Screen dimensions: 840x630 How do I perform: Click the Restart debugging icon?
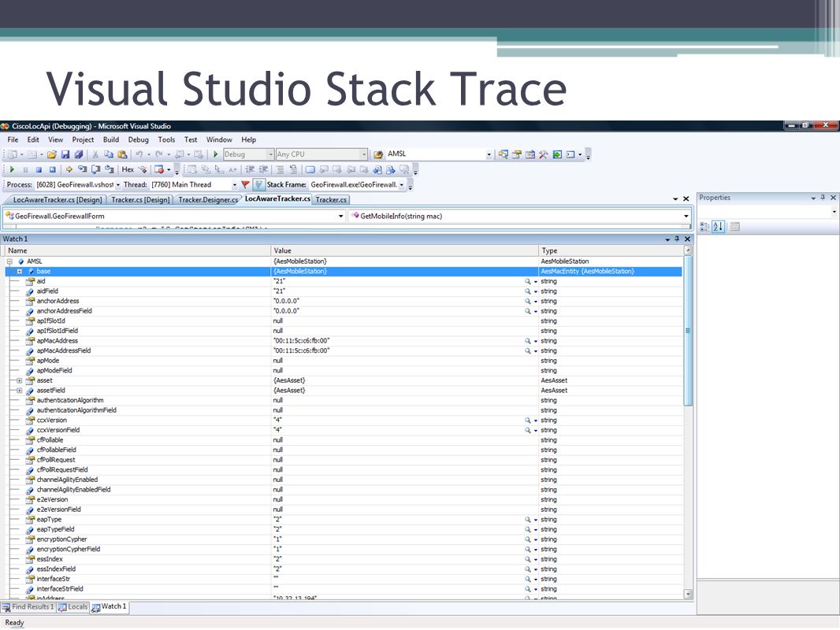52,169
